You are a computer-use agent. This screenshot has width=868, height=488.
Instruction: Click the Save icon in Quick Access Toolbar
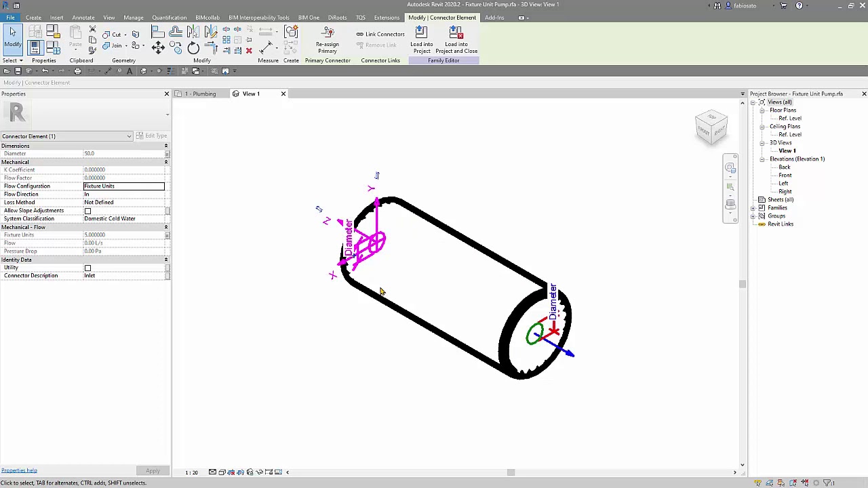(x=18, y=70)
